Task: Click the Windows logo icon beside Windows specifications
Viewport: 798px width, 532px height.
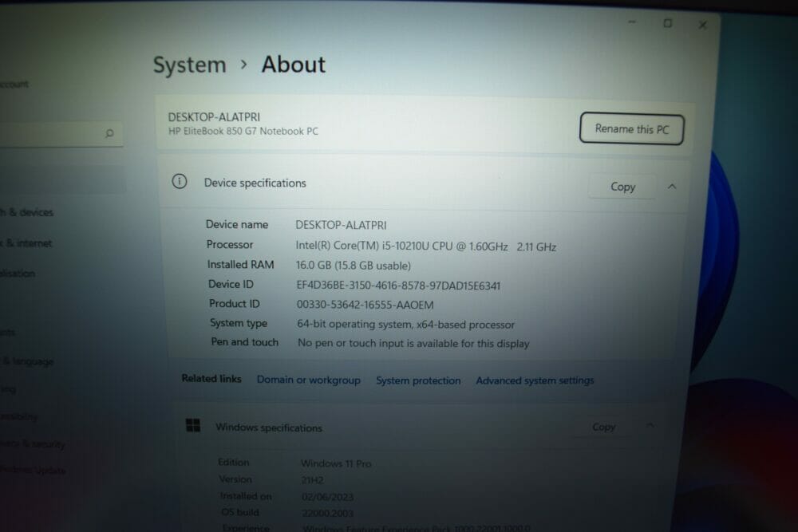Action: click(x=193, y=425)
